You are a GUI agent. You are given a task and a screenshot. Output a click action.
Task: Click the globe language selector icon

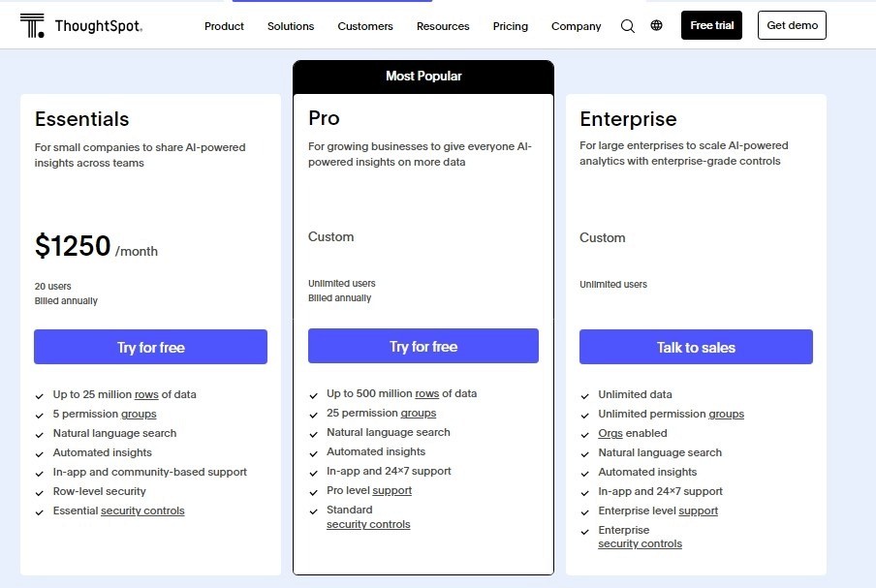point(656,25)
